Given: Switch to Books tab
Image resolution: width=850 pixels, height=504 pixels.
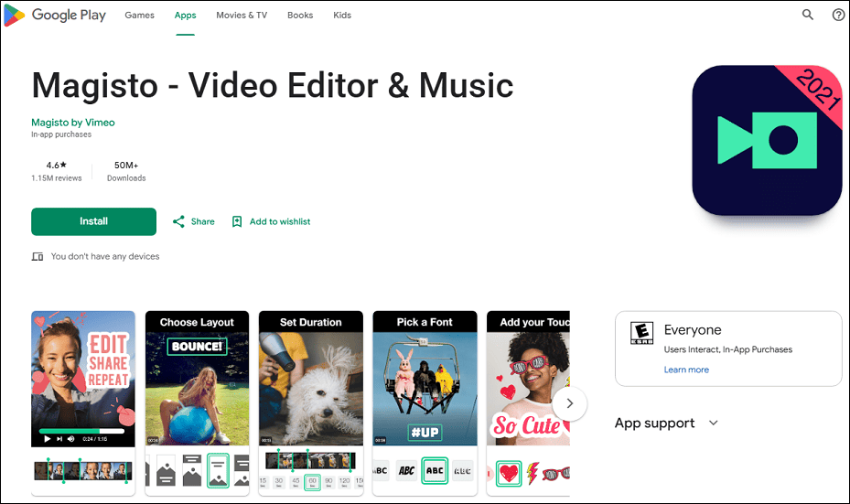Looking at the screenshot, I should [300, 16].
